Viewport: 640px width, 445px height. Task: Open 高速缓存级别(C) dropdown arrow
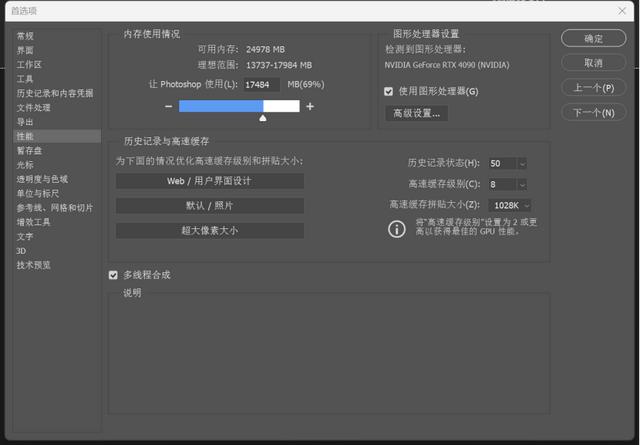(x=522, y=185)
